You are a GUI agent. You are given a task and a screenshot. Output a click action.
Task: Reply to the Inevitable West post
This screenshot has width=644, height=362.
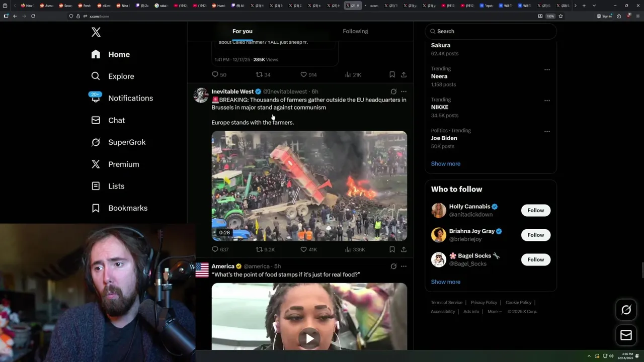[220, 249]
